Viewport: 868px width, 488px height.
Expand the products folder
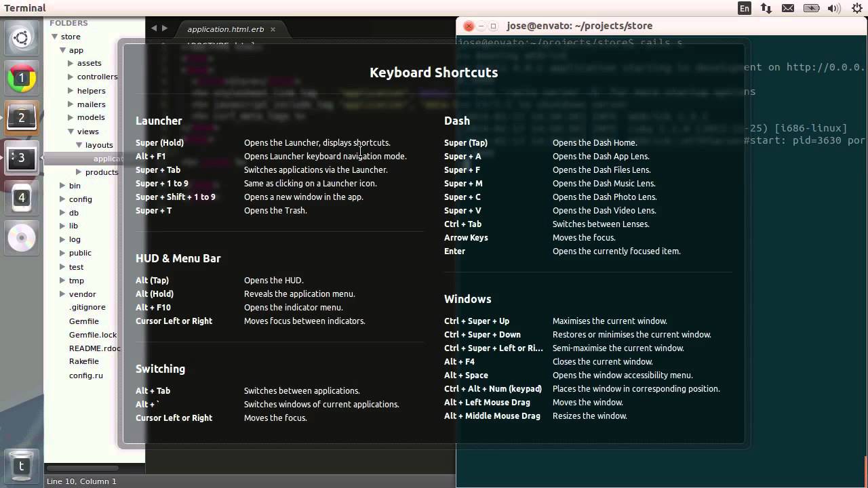point(79,172)
